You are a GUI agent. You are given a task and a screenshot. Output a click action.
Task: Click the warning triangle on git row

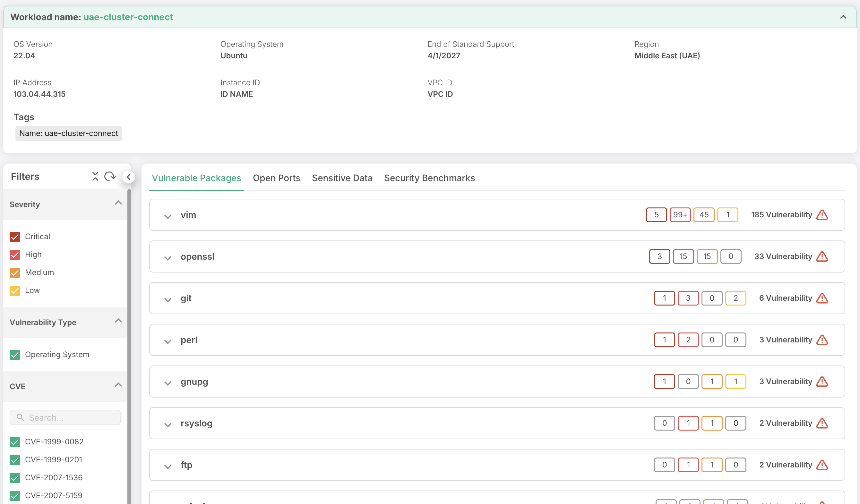click(x=822, y=298)
